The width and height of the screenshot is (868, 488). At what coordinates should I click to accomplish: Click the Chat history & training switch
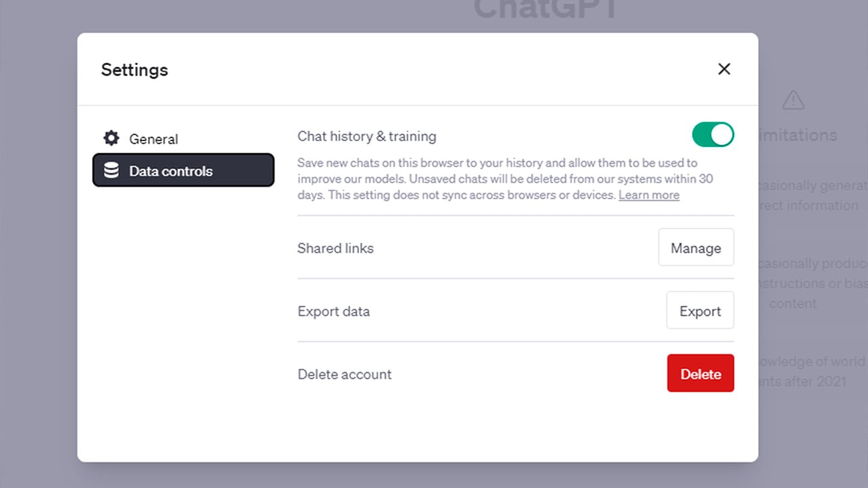click(x=713, y=134)
